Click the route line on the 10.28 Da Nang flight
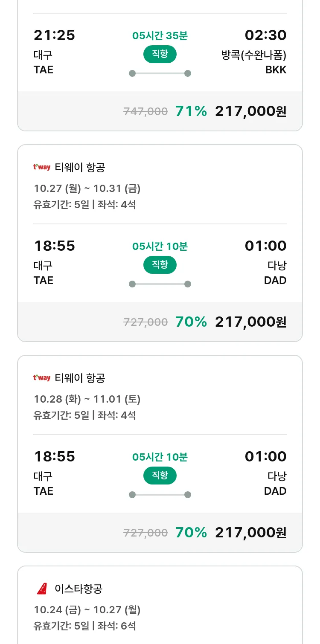 [x=160, y=495]
